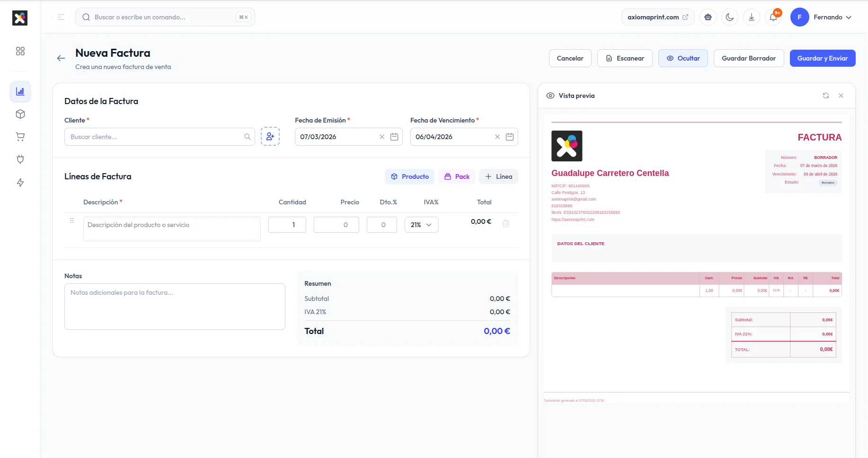Close the Vista previa panel
This screenshot has width=868, height=458.
(x=841, y=96)
